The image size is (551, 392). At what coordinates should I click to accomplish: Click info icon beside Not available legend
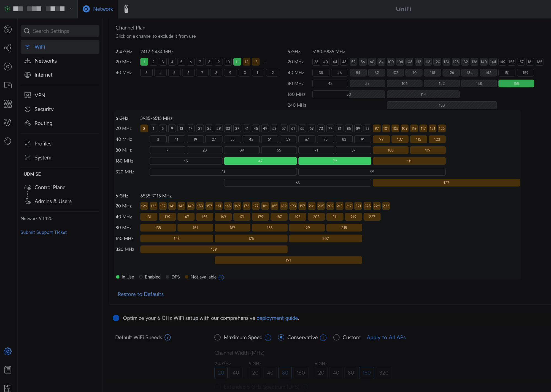(x=221, y=277)
